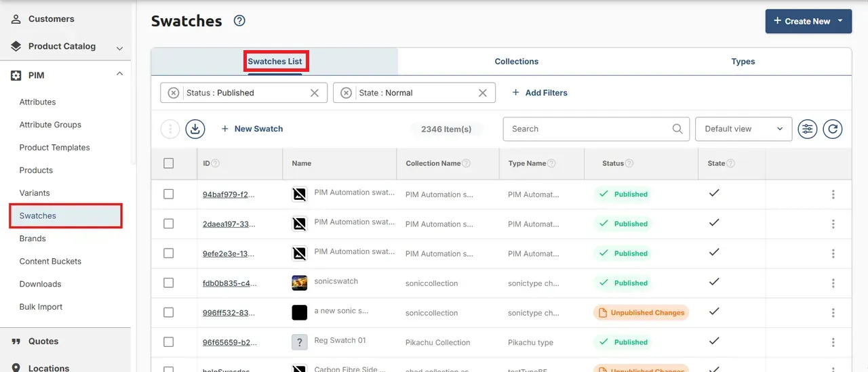Toggle the select-all checkbox in table header
This screenshot has width=868, height=372.
pos(169,163)
